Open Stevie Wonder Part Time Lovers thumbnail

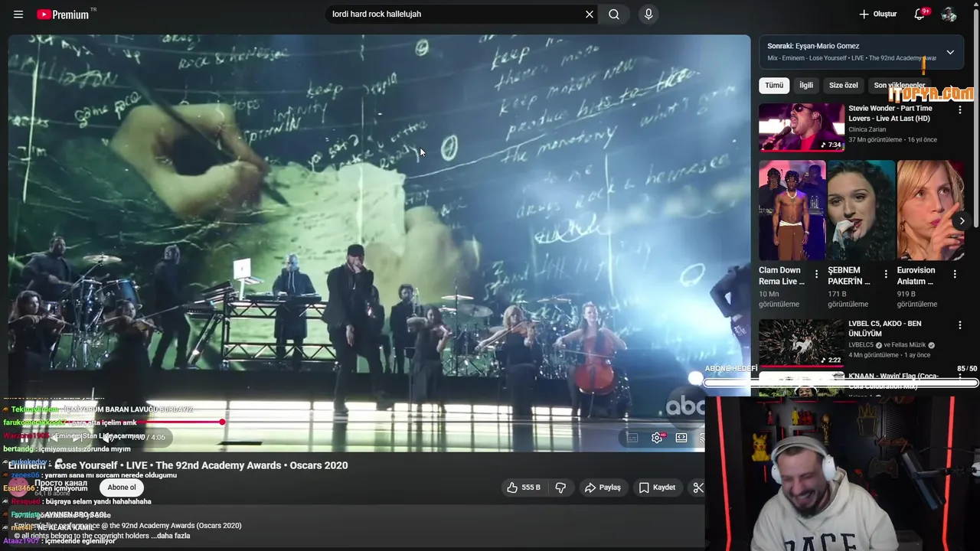coord(802,128)
